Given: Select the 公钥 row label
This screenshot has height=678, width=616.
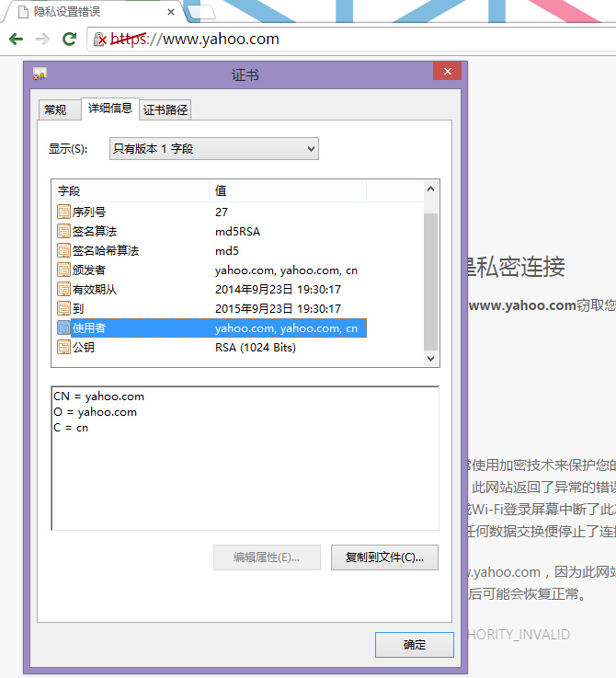Looking at the screenshot, I should coord(84,347).
